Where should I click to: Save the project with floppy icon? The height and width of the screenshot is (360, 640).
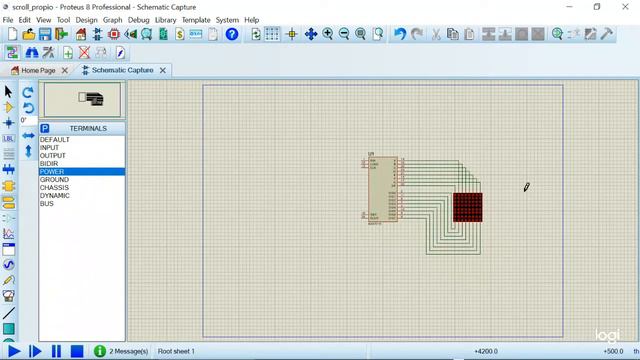pos(45,34)
